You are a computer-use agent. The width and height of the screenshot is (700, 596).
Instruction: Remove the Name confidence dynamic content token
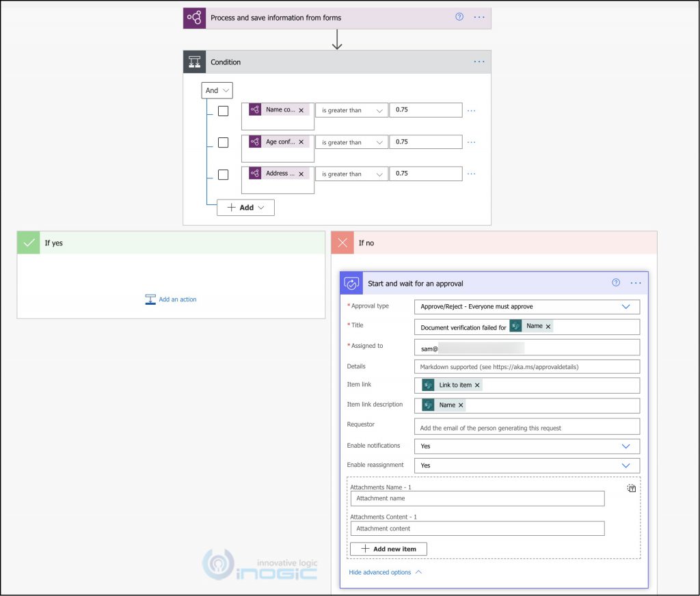(x=300, y=109)
